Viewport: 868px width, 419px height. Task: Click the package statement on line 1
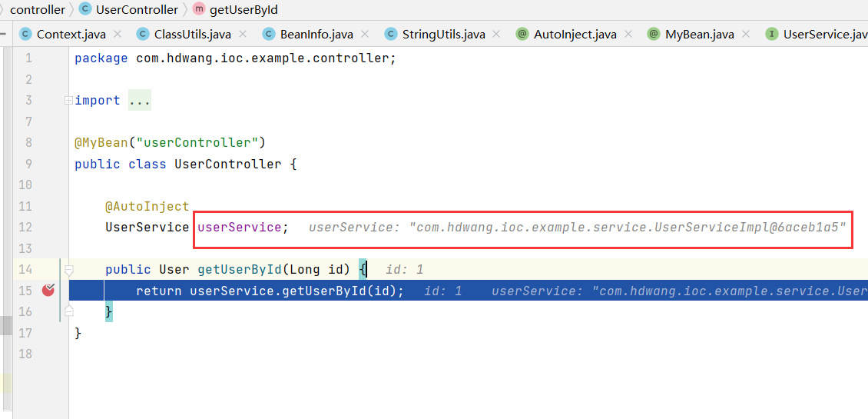(x=236, y=58)
